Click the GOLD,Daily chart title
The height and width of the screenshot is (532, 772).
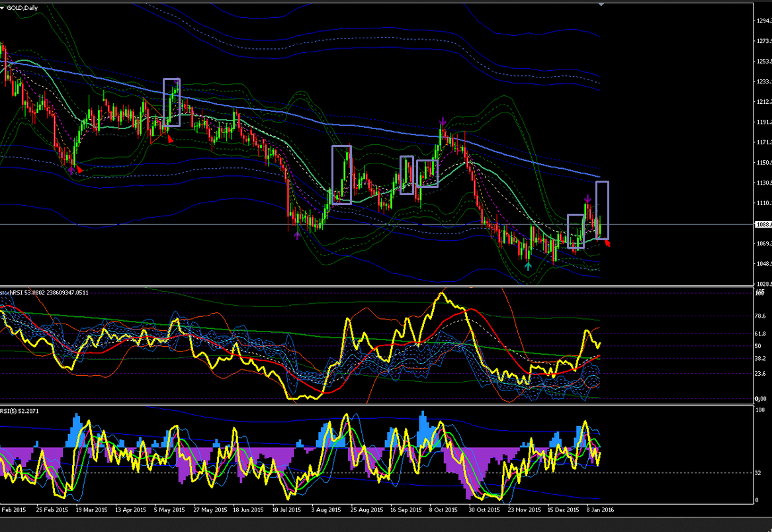click(x=22, y=8)
